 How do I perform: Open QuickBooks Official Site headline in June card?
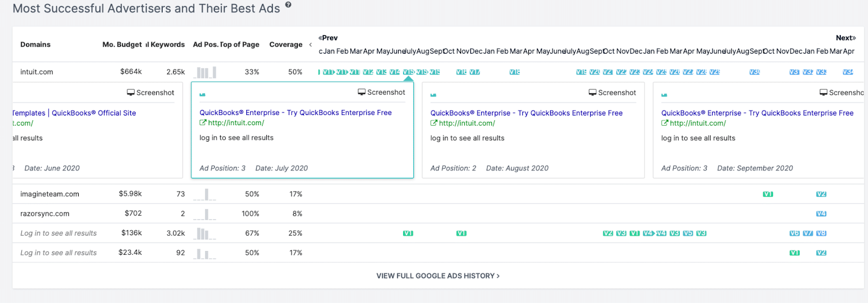(74, 113)
